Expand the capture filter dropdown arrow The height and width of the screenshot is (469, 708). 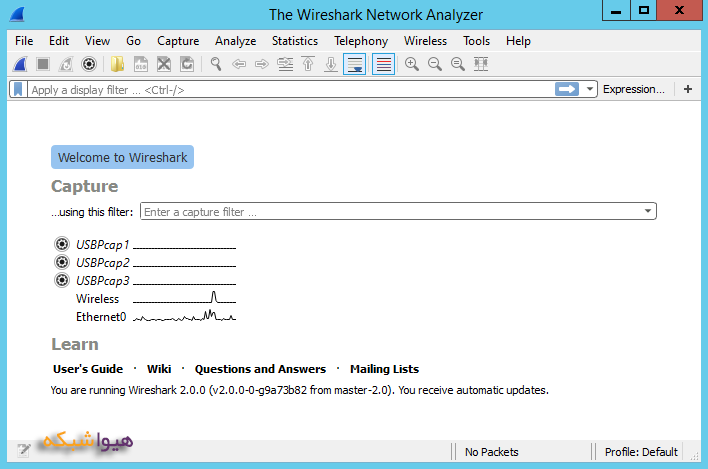coord(648,212)
